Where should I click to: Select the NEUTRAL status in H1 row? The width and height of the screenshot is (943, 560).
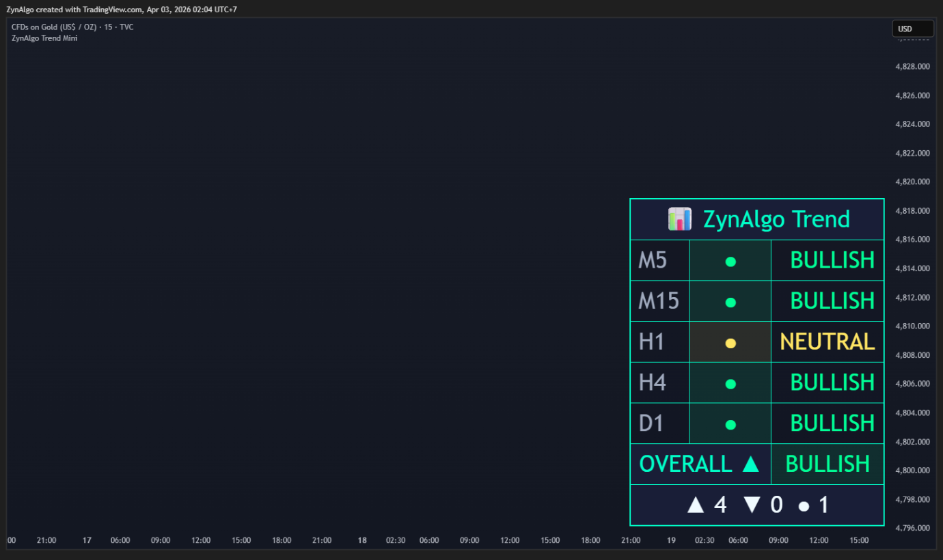828,341
